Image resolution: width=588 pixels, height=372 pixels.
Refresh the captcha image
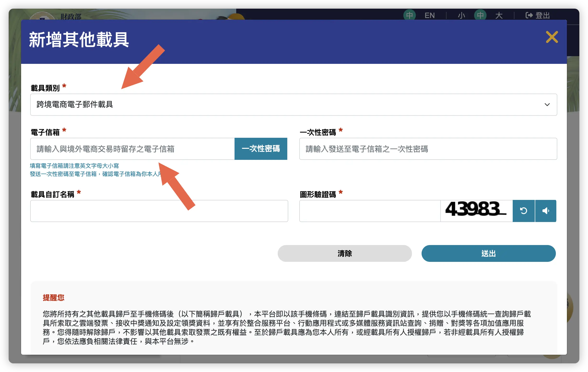coord(523,211)
